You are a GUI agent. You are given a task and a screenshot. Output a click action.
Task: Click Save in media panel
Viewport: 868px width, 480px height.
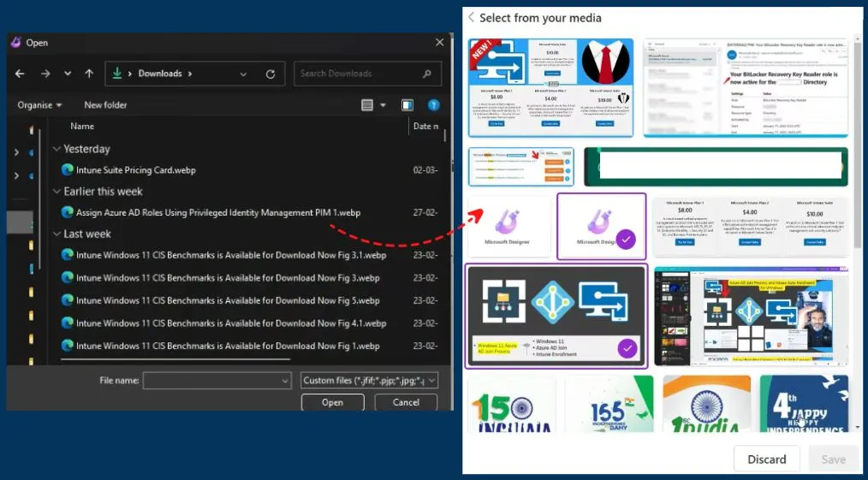[833, 459]
